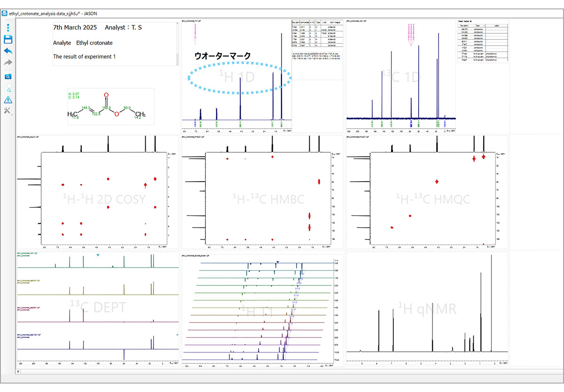Click the blue magnifier zoom icon
The image size is (564, 392).
pos(8,77)
